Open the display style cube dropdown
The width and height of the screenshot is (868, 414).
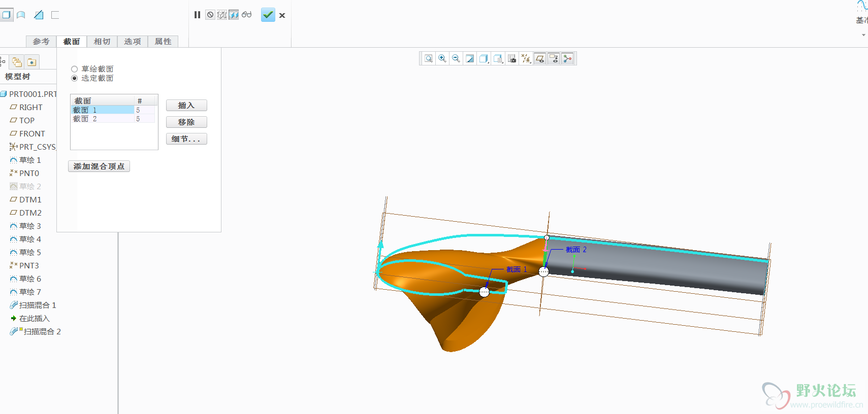[x=484, y=59]
